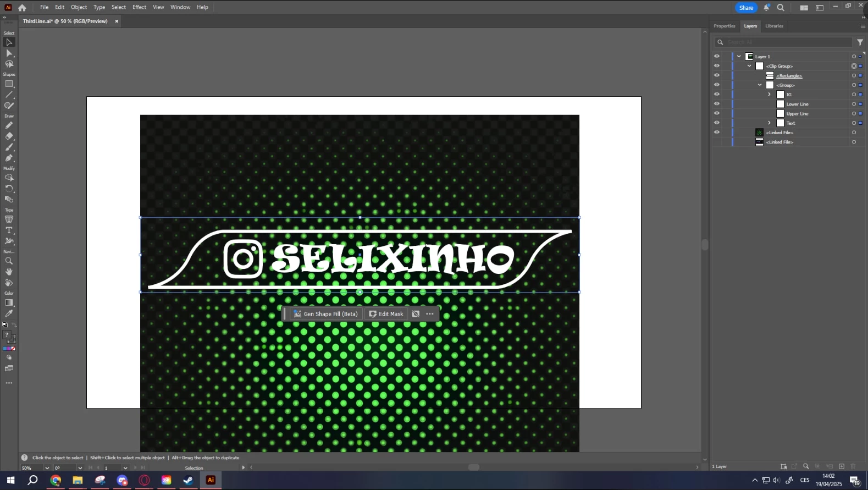Select the Zoom tool in toolbar

pyautogui.click(x=9, y=261)
